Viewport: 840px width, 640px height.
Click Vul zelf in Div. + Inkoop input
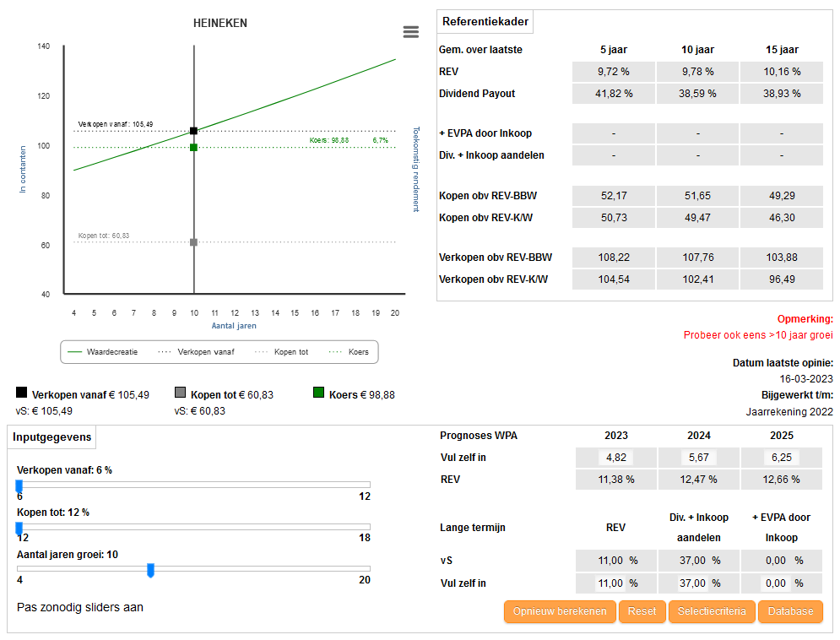692,583
